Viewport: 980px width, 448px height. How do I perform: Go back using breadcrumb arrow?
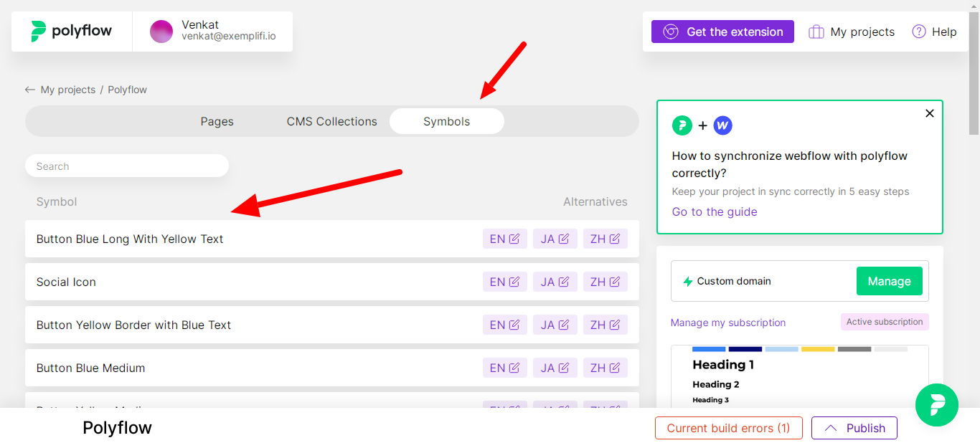click(x=30, y=90)
